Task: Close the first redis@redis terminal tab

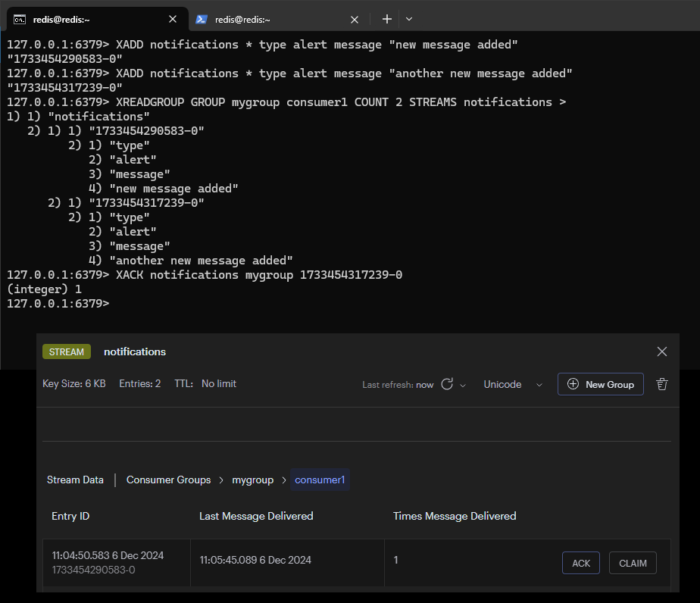Action: coord(173,19)
